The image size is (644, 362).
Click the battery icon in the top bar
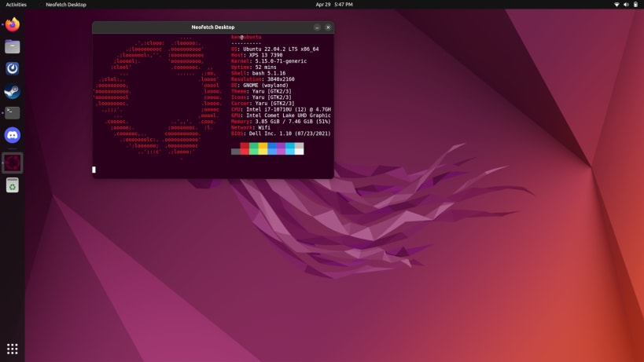pos(635,5)
